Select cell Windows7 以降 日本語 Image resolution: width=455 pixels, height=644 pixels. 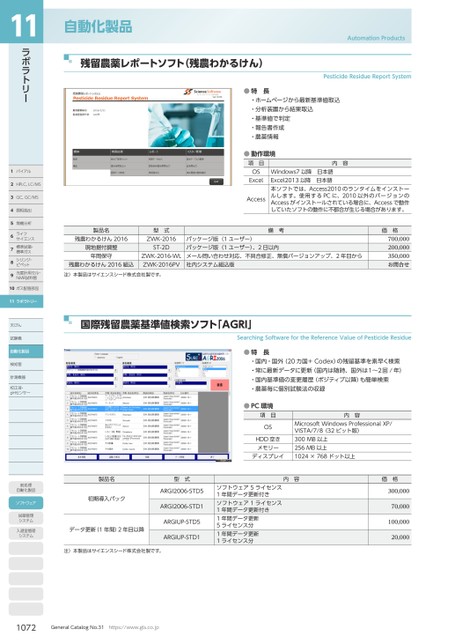(x=340, y=172)
